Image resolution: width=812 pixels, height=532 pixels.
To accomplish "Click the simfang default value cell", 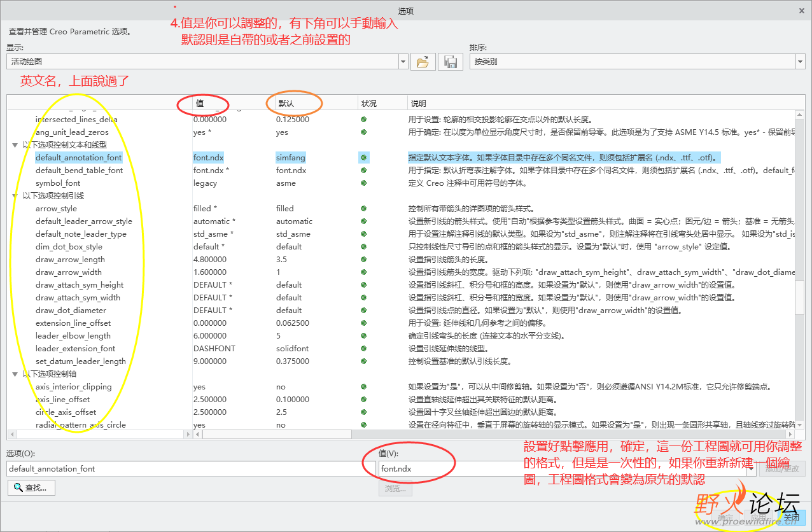I will coord(291,158).
